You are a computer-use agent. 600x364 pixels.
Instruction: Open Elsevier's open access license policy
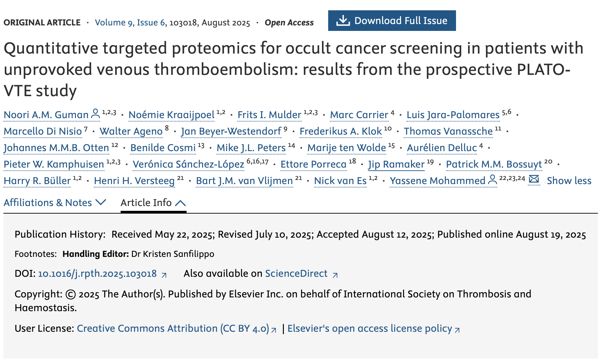(x=370, y=328)
